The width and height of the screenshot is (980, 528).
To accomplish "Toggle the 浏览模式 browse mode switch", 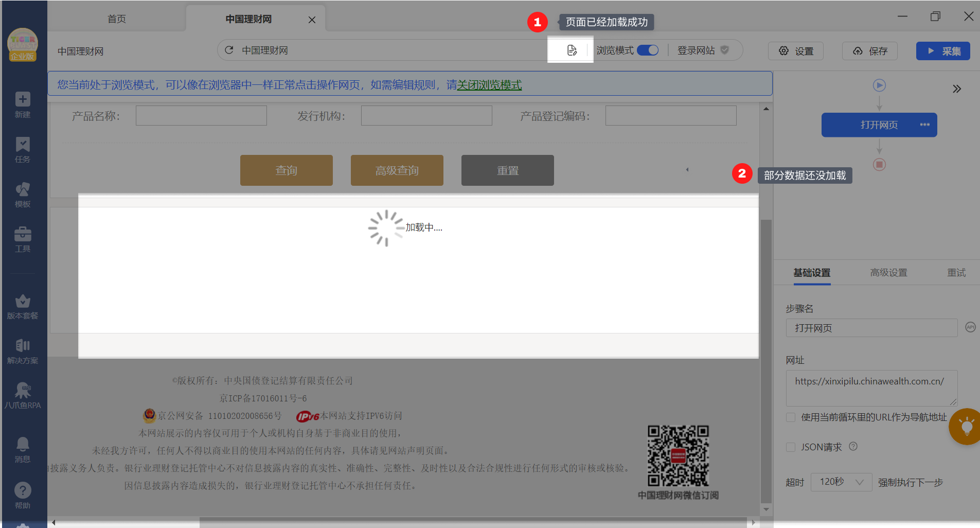I will [x=647, y=50].
